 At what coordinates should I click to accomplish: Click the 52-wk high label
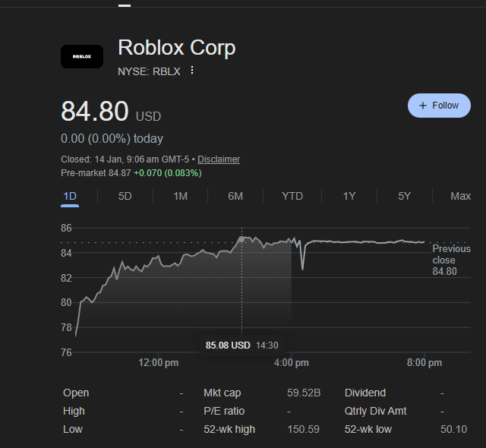(229, 429)
